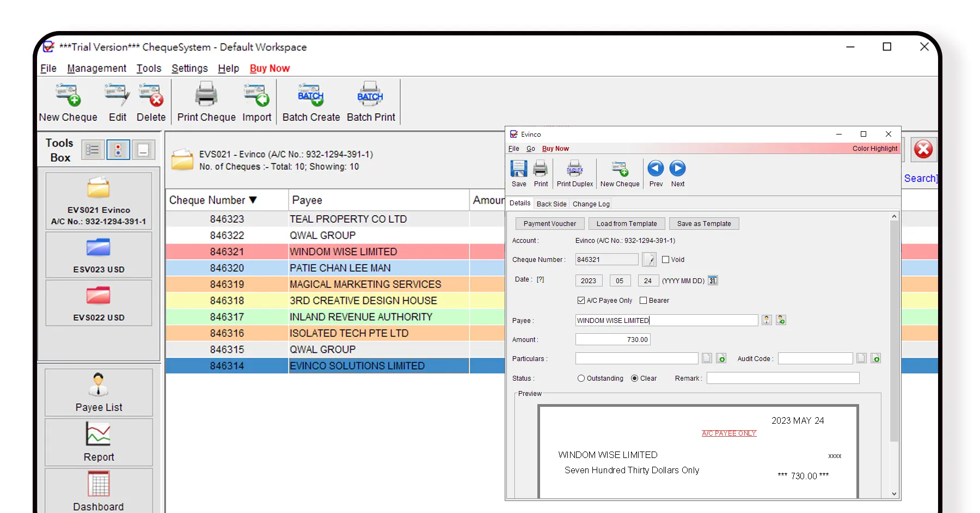
Task: Go to the next cheque with the Next arrow
Action: 677,170
